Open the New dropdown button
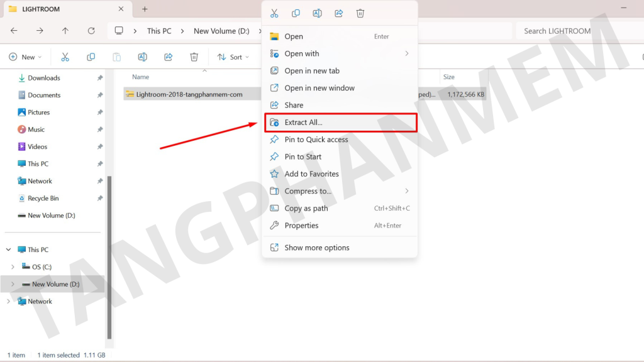The width and height of the screenshot is (644, 362). tap(25, 57)
